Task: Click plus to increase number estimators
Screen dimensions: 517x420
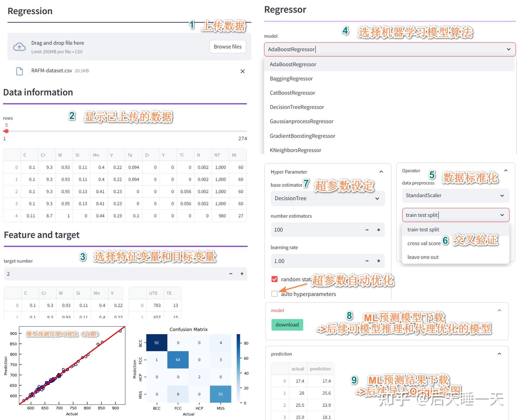Action: click(379, 230)
